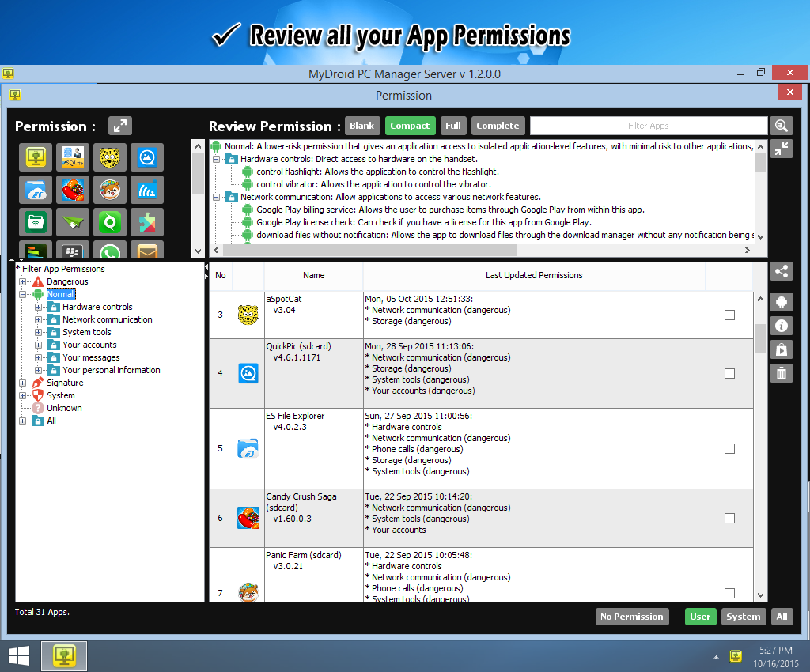Show System apps with the System button

tap(743, 617)
